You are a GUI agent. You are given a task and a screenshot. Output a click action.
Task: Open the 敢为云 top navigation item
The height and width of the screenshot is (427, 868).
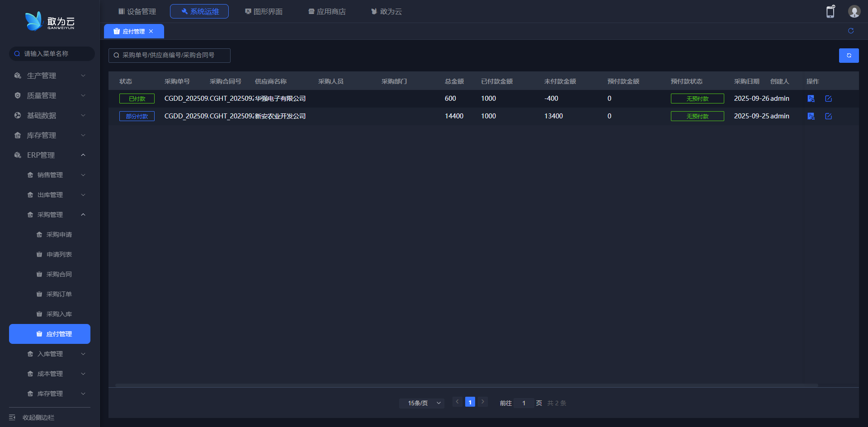click(x=387, y=11)
